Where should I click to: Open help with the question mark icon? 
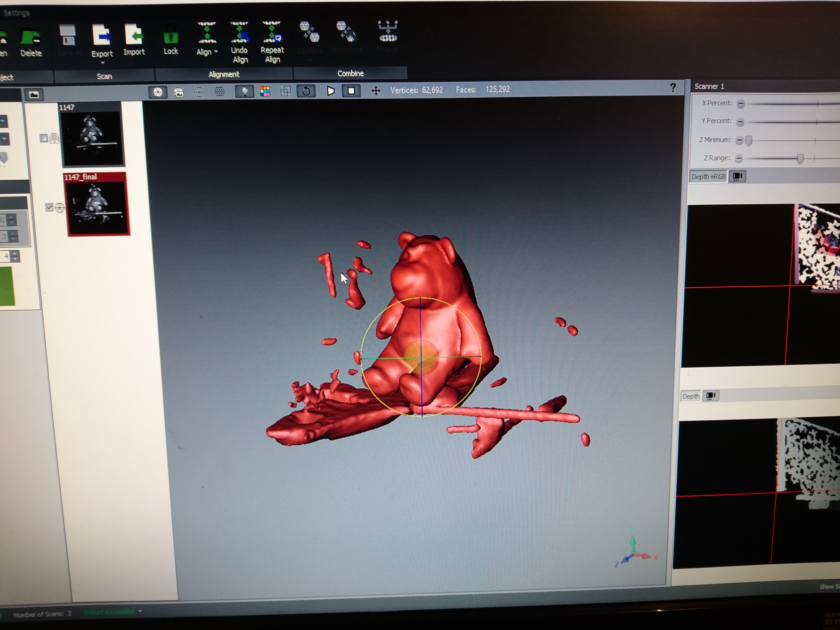tap(673, 88)
